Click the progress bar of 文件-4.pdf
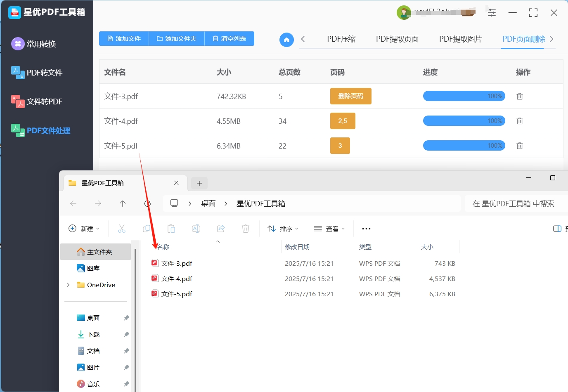Image resolution: width=568 pixels, height=392 pixels. (464, 121)
